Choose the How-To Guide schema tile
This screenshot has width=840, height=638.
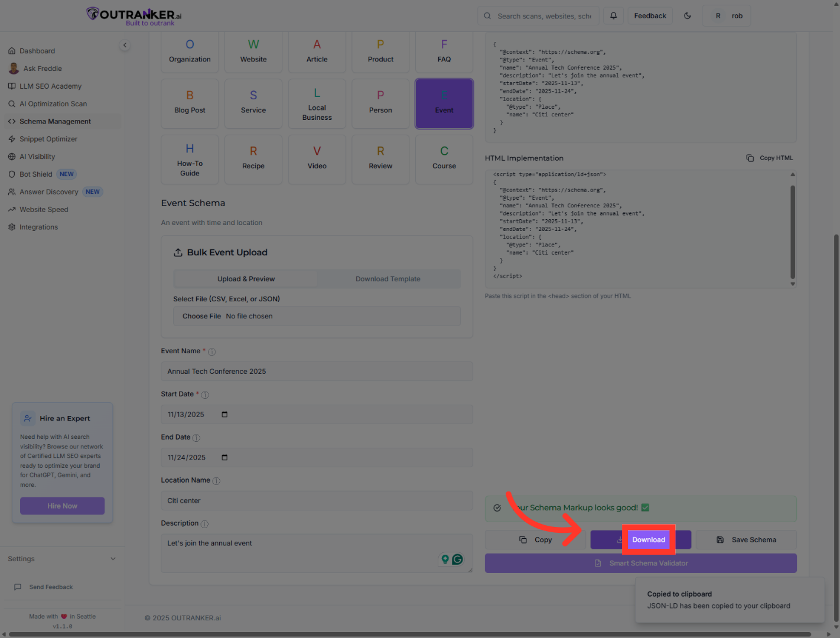pyautogui.click(x=190, y=159)
